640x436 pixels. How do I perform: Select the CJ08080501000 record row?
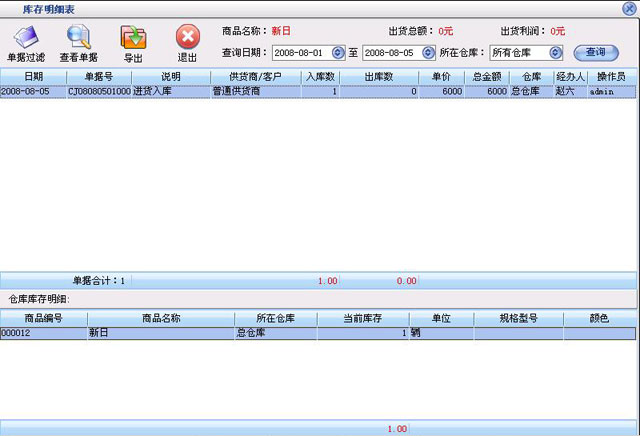pyautogui.click(x=100, y=91)
